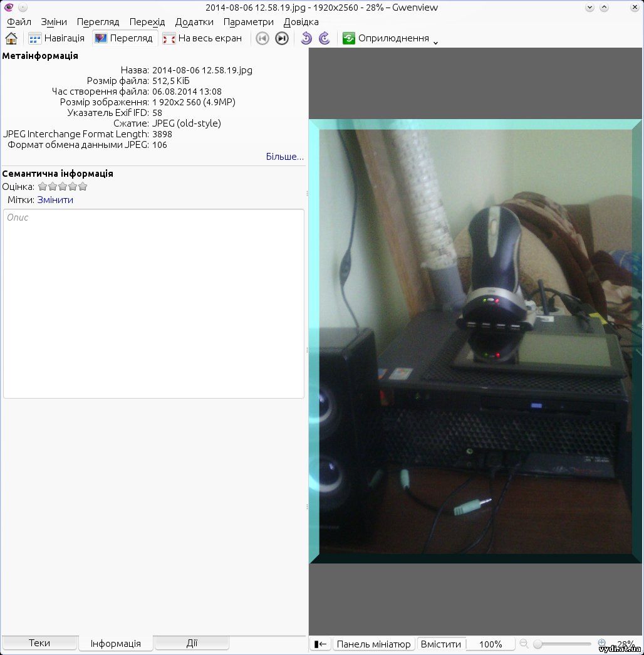Image resolution: width=644 pixels, height=655 pixels.
Task: Click the zoom in magnifier icon
Action: coord(602,643)
